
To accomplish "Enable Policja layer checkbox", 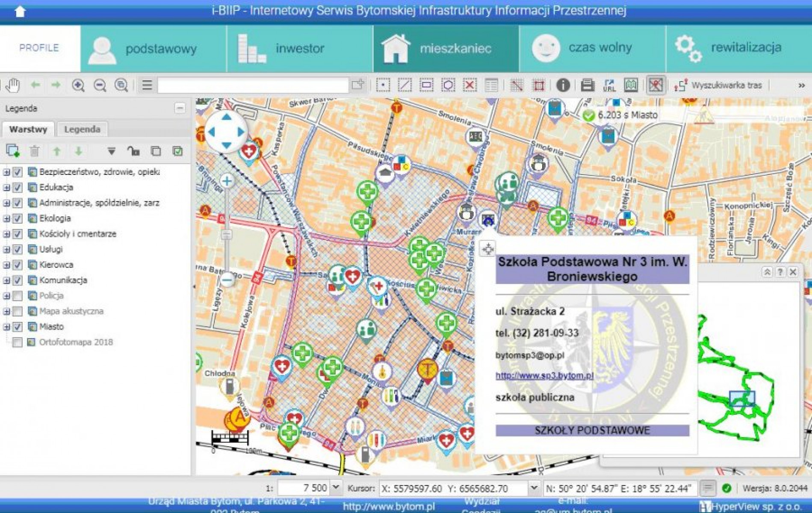I will [x=18, y=296].
